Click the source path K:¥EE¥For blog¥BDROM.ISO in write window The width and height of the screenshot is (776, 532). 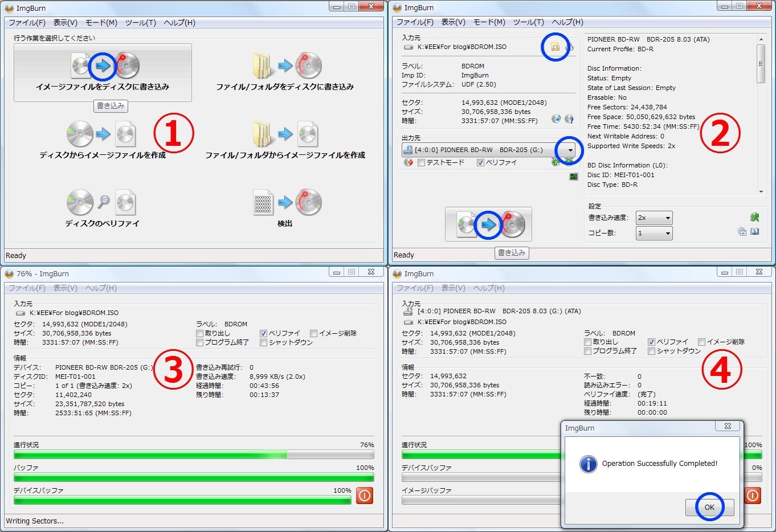[x=462, y=47]
